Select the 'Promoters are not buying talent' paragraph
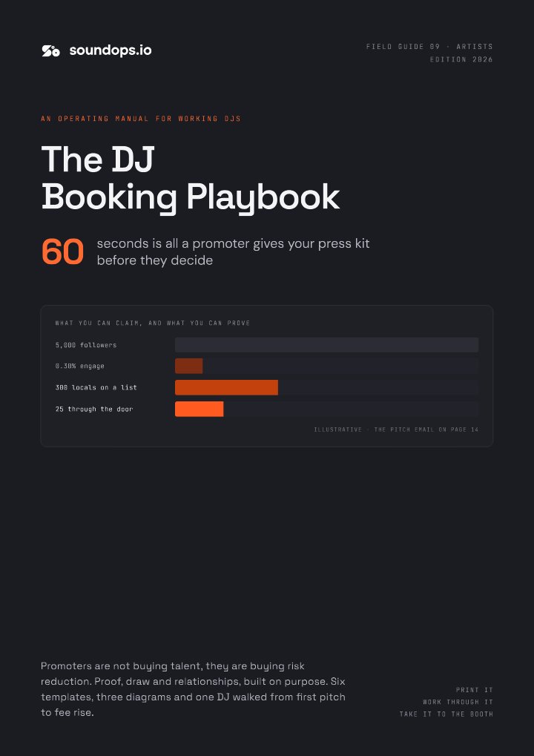 coord(194,689)
